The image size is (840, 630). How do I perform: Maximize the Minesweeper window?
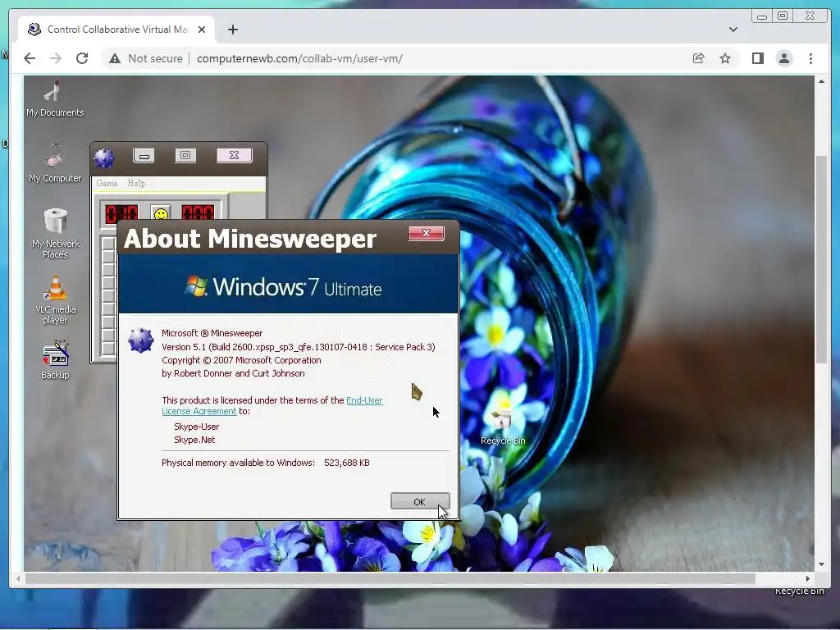(185, 155)
